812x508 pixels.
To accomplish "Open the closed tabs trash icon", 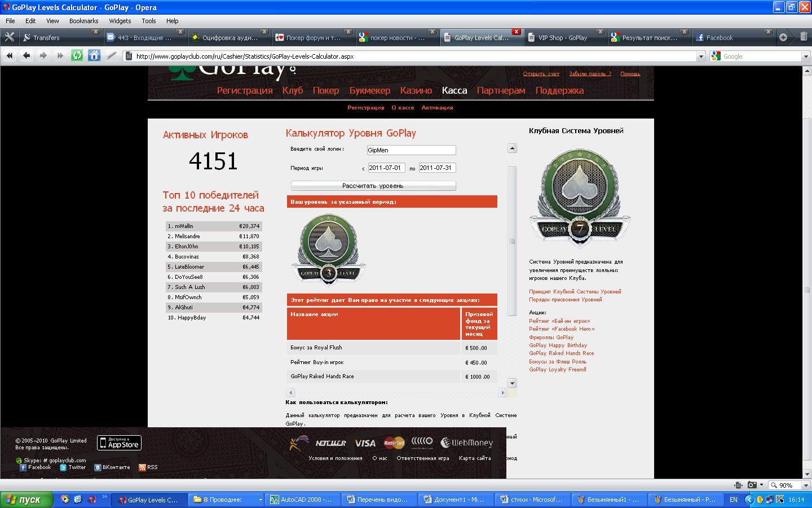I will (x=804, y=37).
